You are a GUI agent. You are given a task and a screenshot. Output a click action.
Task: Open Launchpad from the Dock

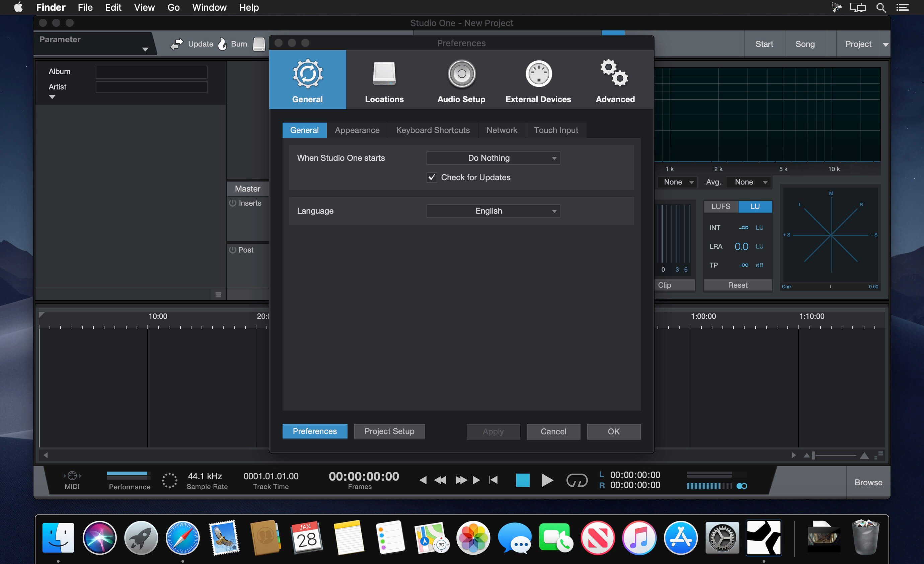point(141,538)
